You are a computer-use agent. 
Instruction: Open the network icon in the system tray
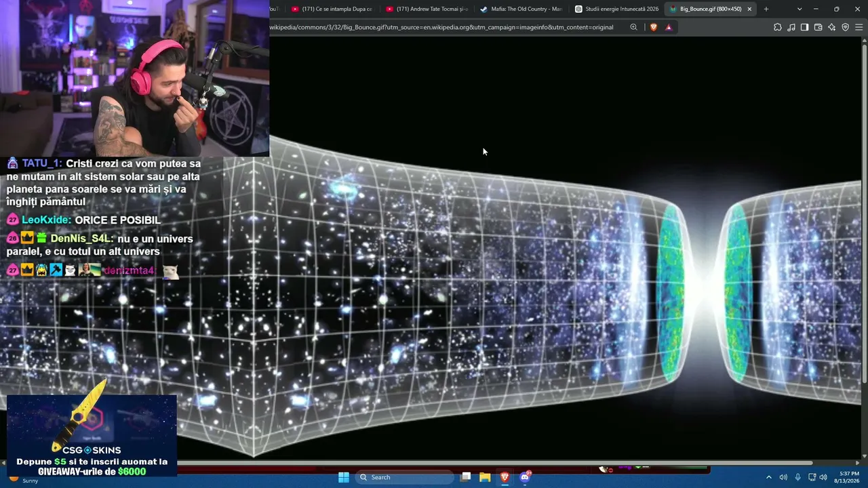pyautogui.click(x=812, y=477)
